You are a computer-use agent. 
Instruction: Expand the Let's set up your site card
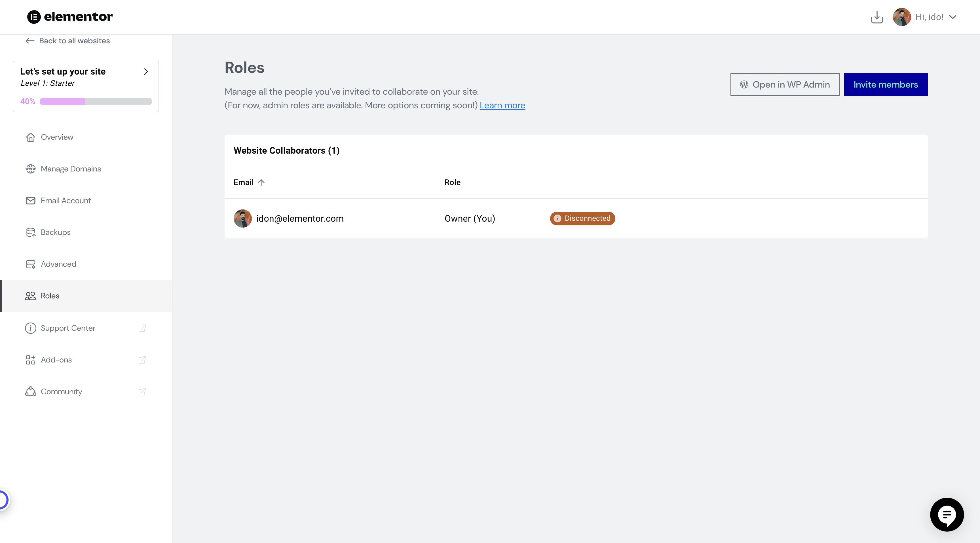(x=86, y=86)
